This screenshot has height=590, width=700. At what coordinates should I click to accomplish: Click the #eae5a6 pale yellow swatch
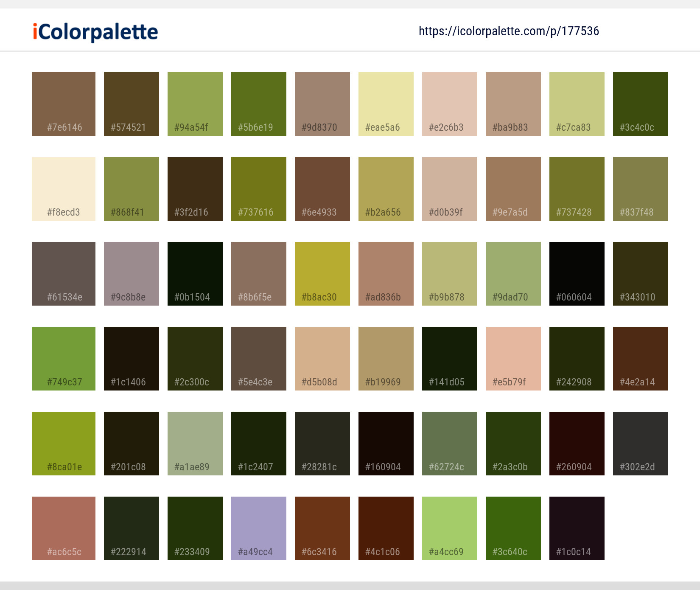coord(386,104)
